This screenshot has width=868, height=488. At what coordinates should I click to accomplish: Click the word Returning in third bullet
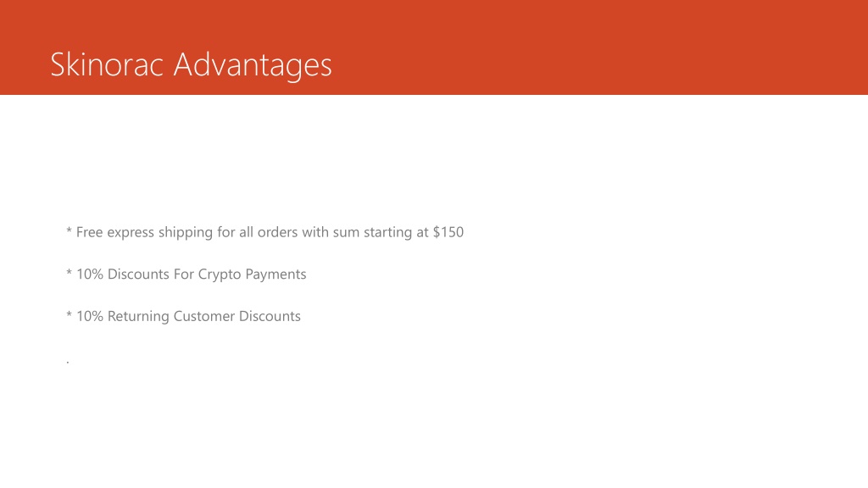[138, 317]
